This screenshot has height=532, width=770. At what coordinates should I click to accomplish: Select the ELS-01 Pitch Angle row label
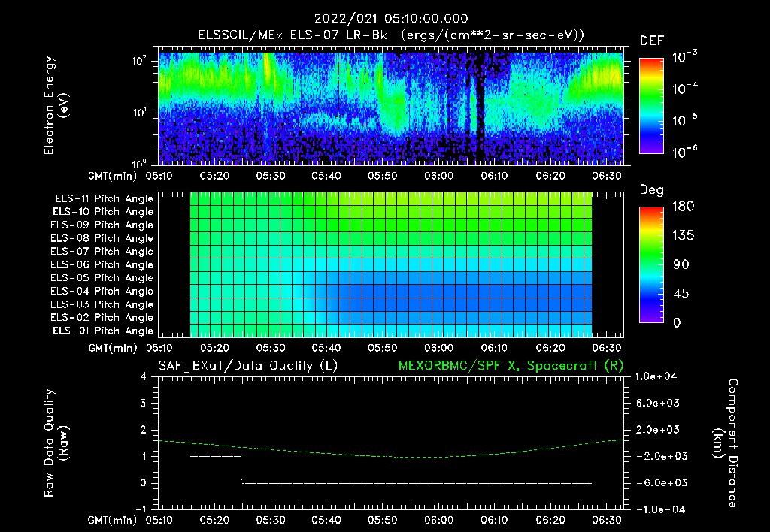pyautogui.click(x=103, y=331)
